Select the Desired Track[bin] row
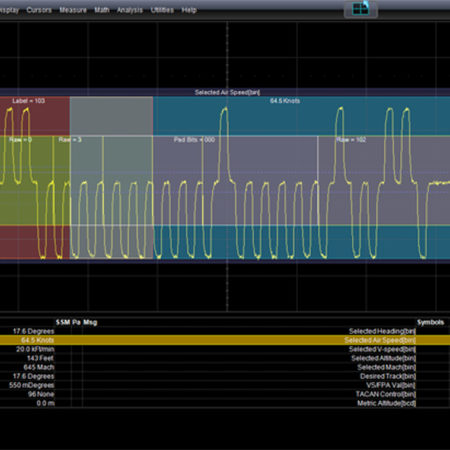Viewport: 450px width, 450px height. click(225, 376)
